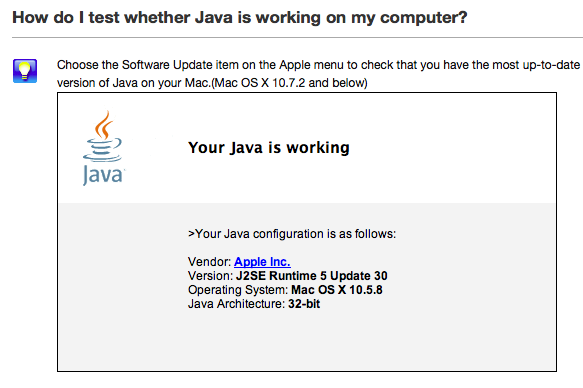Click the 'Your Java is working' headline
Viewport: 583px width, 388px height.
coord(269,148)
